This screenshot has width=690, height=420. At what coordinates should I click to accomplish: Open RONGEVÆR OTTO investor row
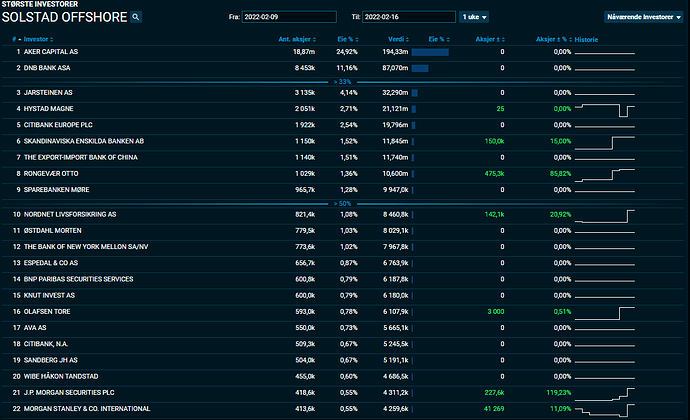click(x=342, y=174)
